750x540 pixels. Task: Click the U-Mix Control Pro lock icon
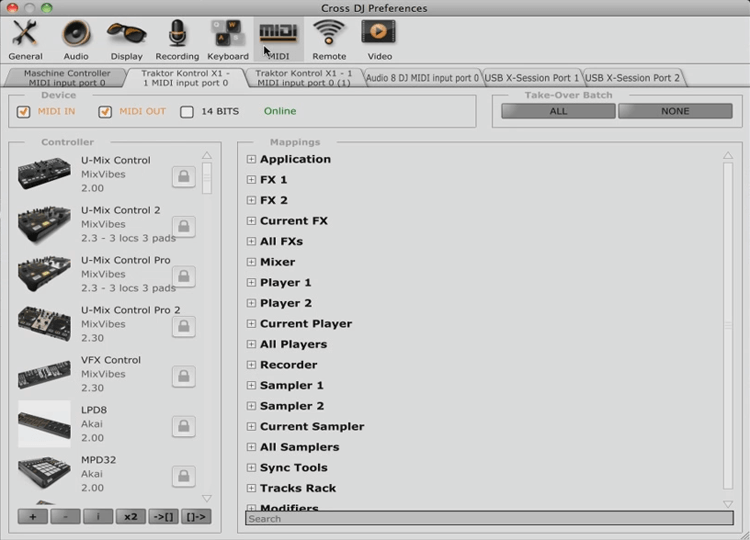(x=184, y=276)
